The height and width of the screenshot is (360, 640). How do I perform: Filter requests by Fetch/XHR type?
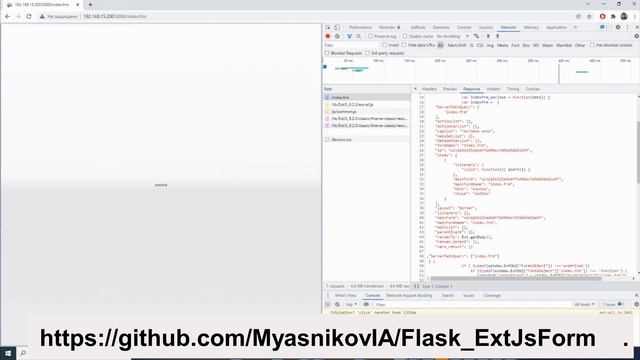pos(457,45)
